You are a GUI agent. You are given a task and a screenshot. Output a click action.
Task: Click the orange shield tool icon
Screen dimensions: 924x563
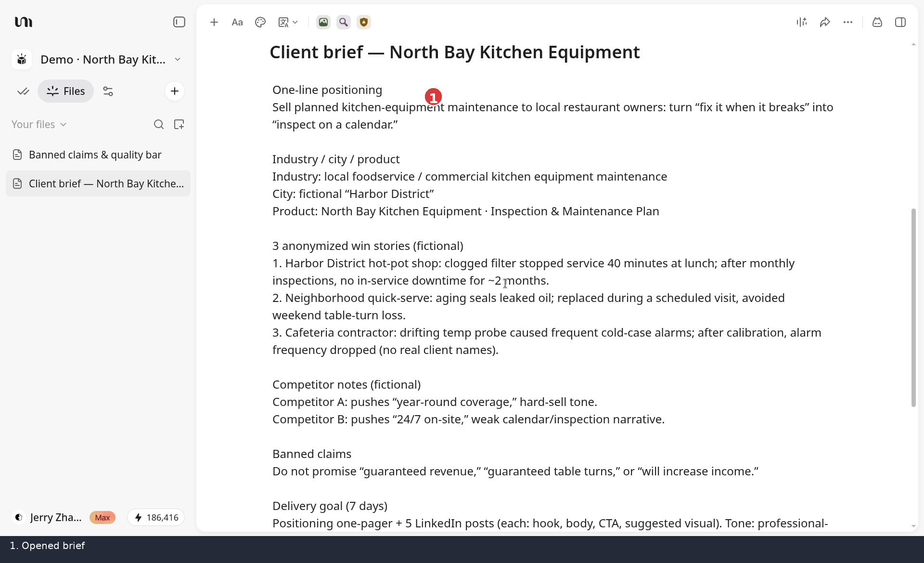(364, 22)
